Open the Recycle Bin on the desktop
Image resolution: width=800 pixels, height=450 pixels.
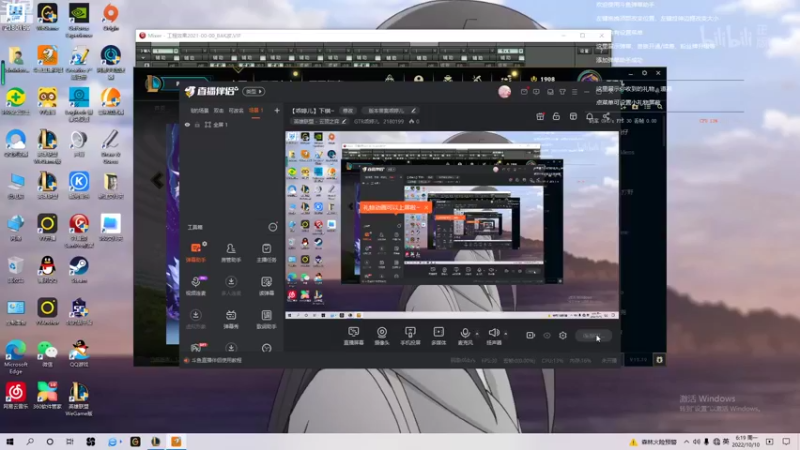pos(15,269)
